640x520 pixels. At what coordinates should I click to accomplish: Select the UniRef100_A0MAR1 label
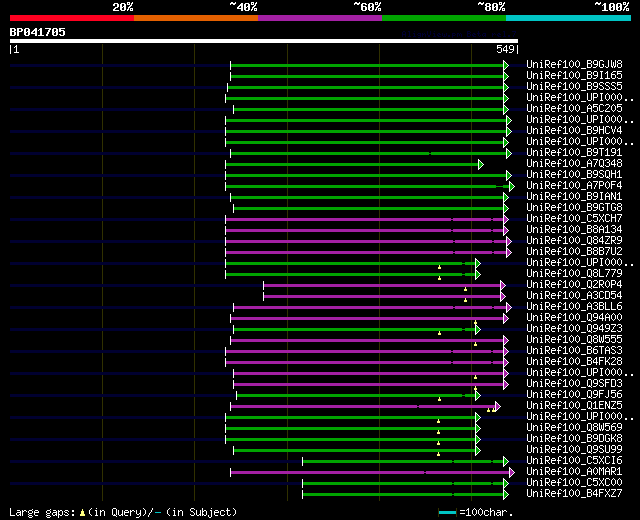pos(574,471)
